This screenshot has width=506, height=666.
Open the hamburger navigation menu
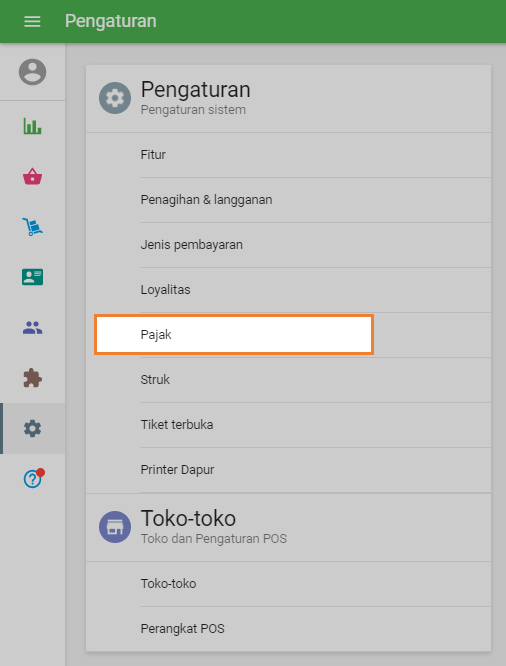pyautogui.click(x=32, y=21)
